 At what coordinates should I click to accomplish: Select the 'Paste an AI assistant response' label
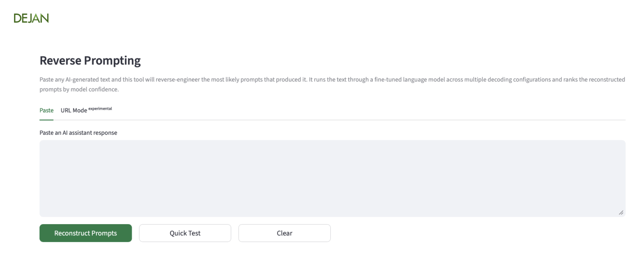pyautogui.click(x=78, y=133)
